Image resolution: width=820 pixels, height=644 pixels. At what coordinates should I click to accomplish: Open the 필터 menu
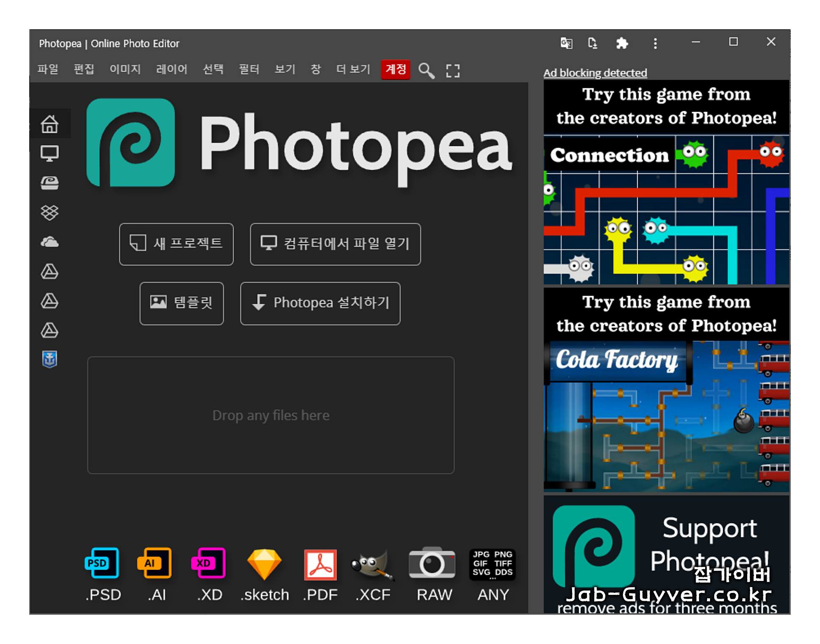249,69
